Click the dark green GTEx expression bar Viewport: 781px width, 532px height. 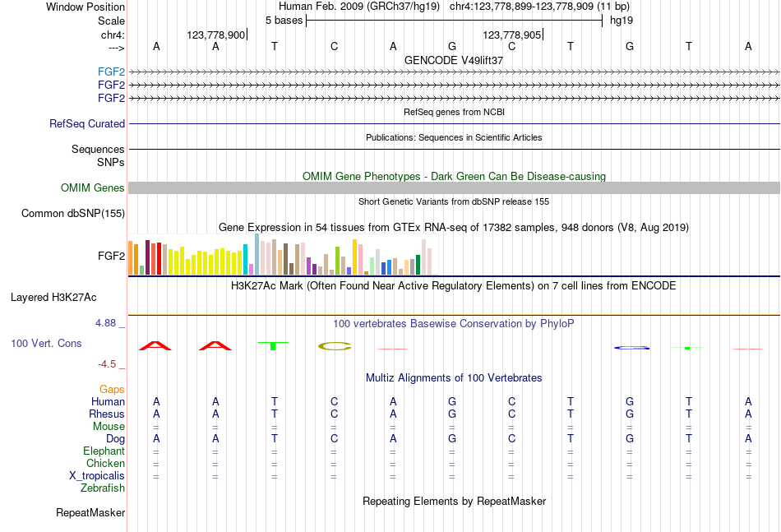pyautogui.click(x=418, y=265)
